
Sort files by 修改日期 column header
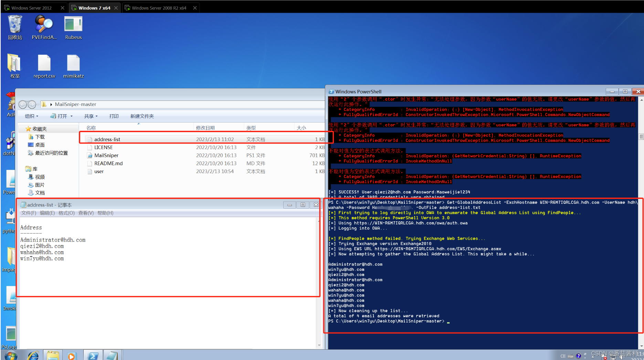point(219,128)
